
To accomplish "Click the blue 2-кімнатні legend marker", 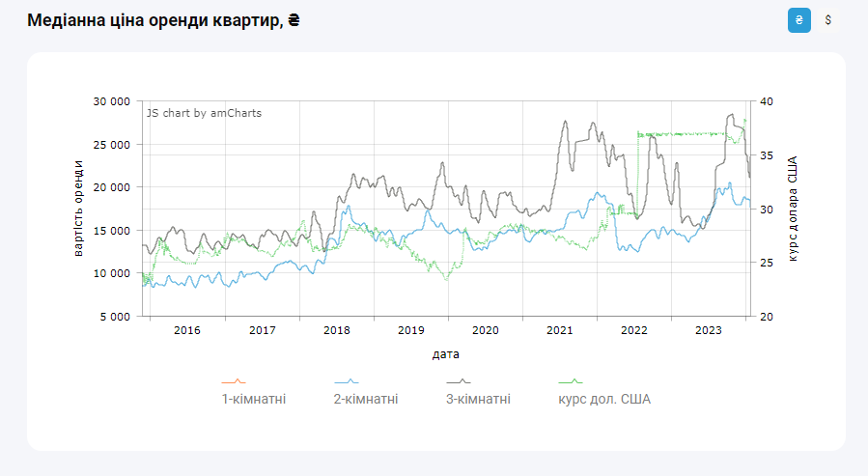I will click(347, 382).
